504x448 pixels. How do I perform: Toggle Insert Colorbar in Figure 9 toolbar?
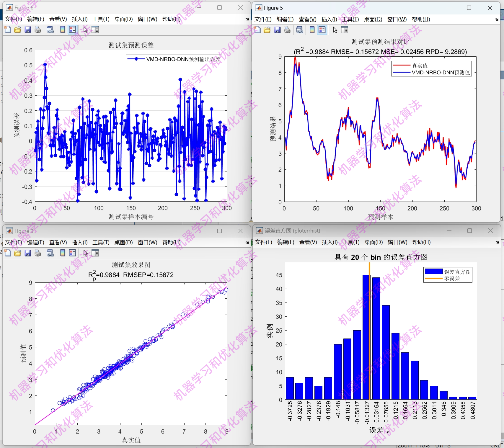pos(63,253)
